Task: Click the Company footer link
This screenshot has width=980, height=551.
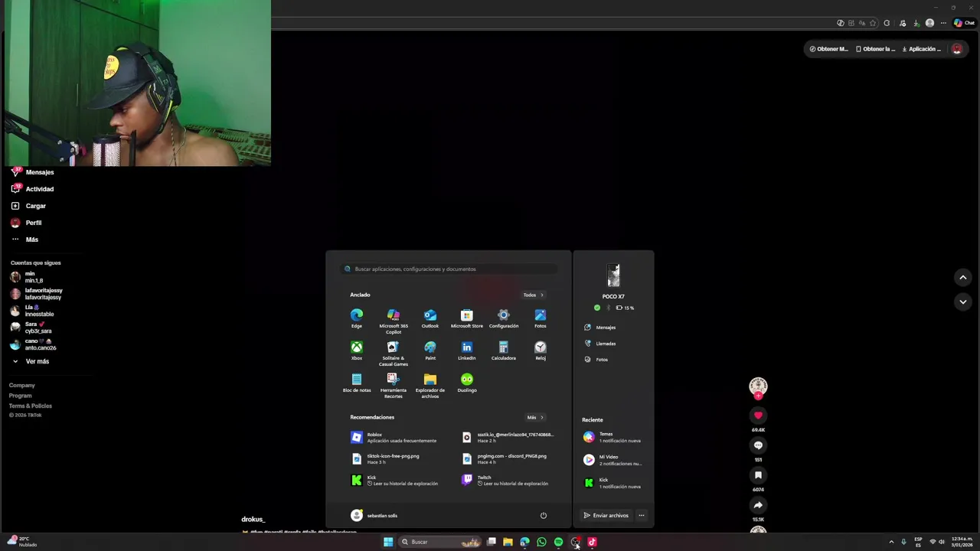Action: (x=22, y=385)
